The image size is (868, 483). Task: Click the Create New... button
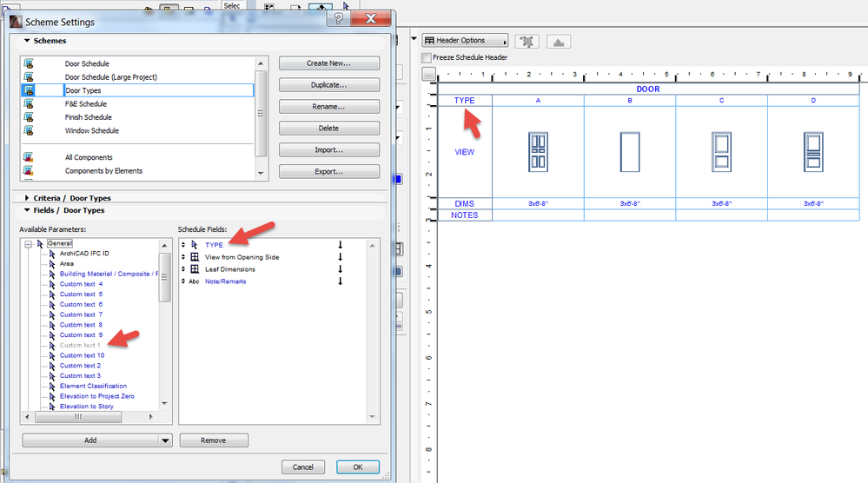tap(328, 63)
